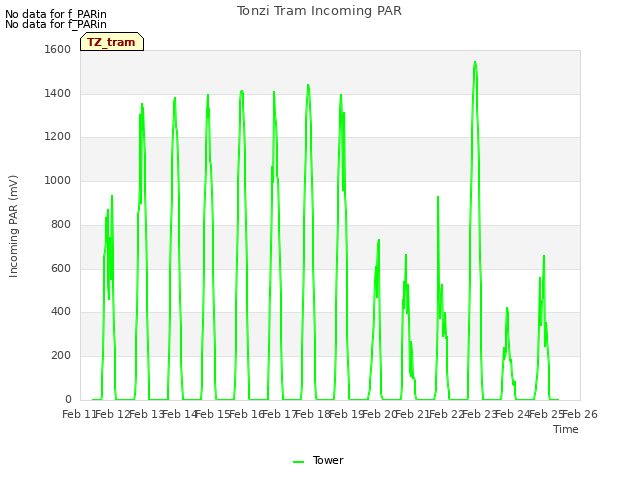
Task: Click the Tower legend label
Action: point(328,460)
